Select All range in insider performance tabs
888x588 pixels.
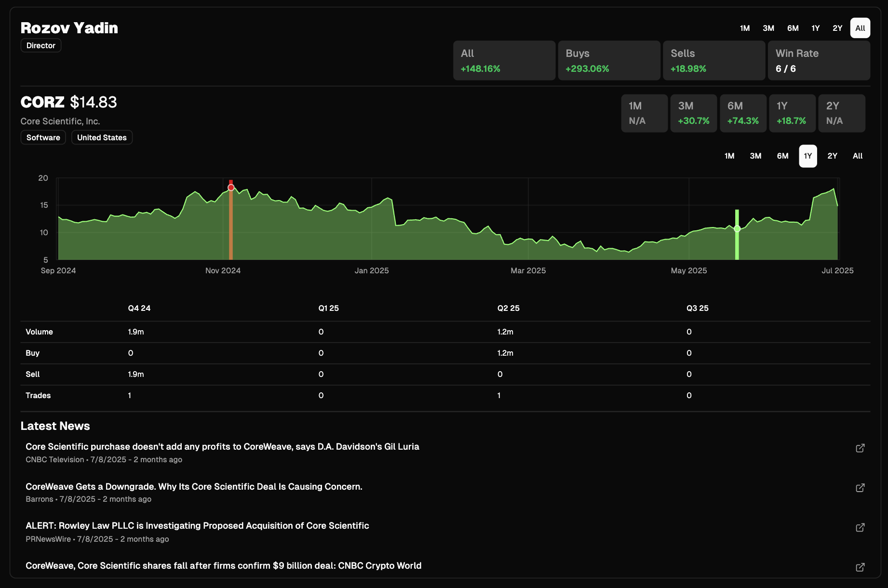pyautogui.click(x=860, y=28)
